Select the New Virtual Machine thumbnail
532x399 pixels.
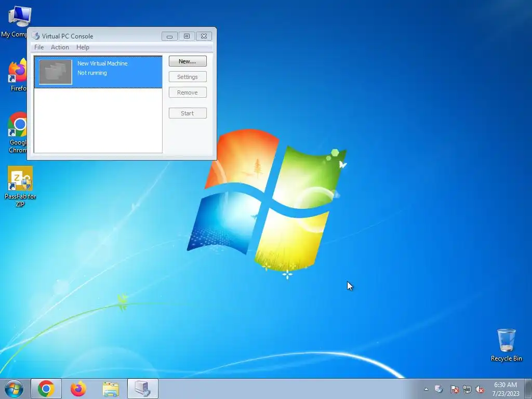coord(56,72)
